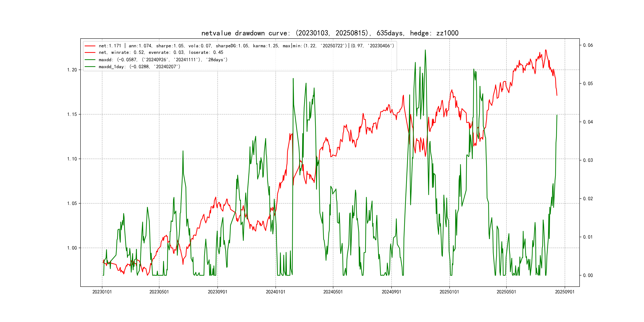The height and width of the screenshot is (322, 644).
Task: Click the red swatch beside winrate legend entry
Action: (90, 52)
